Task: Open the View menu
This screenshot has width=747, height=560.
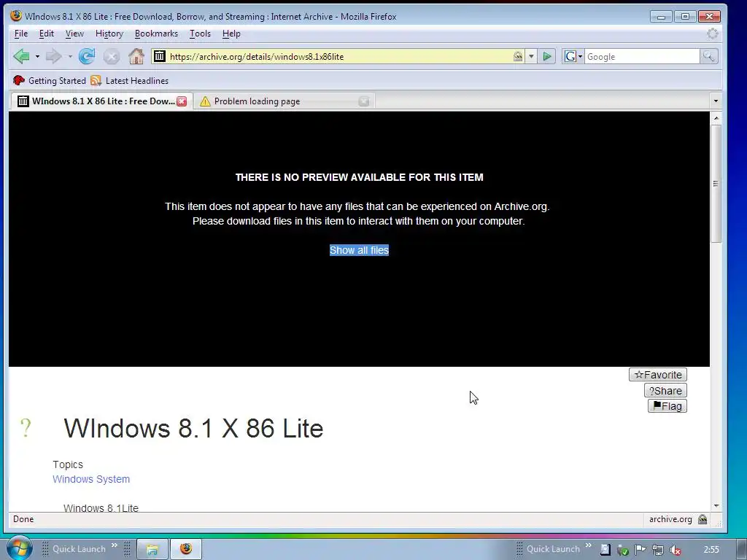Action: click(74, 34)
